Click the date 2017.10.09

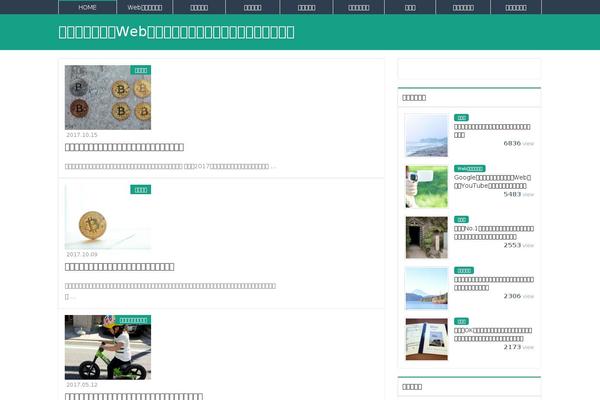pyautogui.click(x=82, y=254)
